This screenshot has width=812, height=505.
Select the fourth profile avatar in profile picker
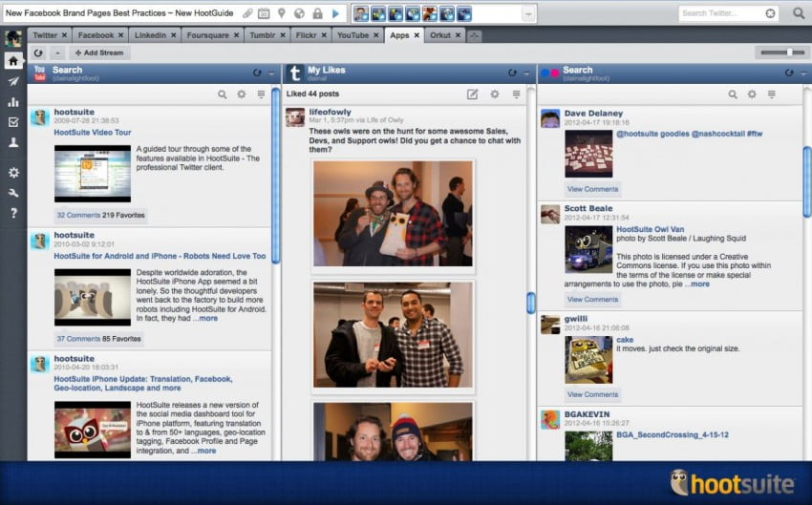pyautogui.click(x=413, y=14)
